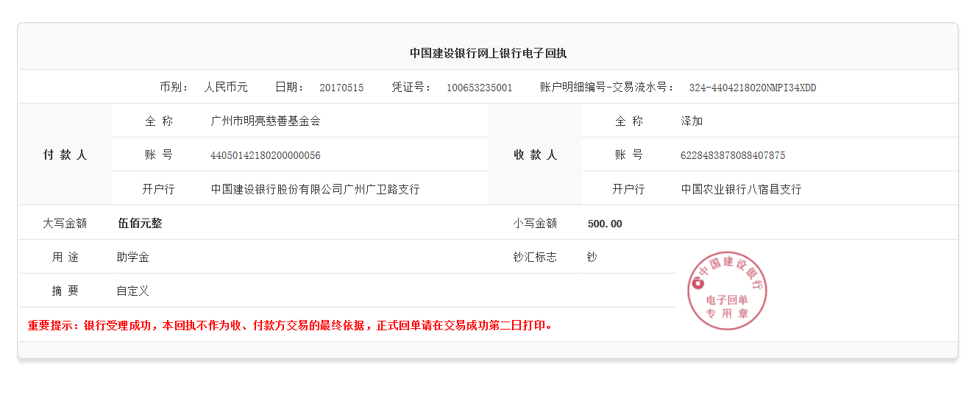Click payee bank 中国农业银行八宿县支行
This screenshot has width=980, height=398.
tap(741, 189)
